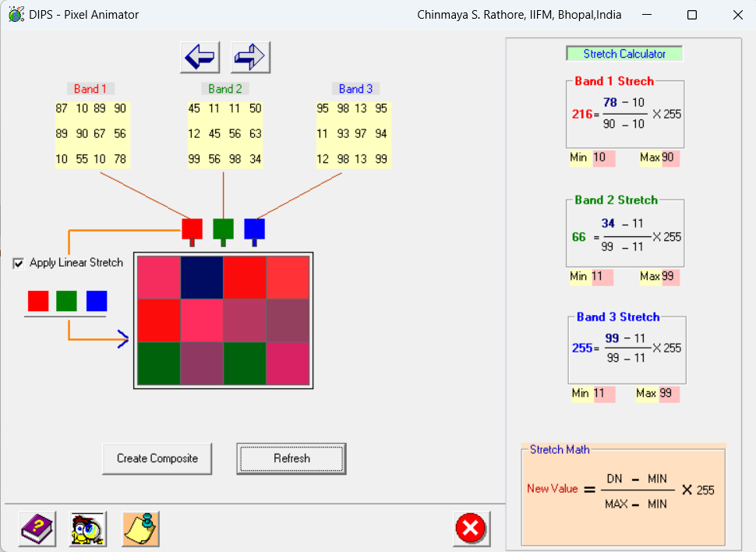Screen dimensions: 756x552
Task: Click the Band 3 label
Action: [x=355, y=89]
